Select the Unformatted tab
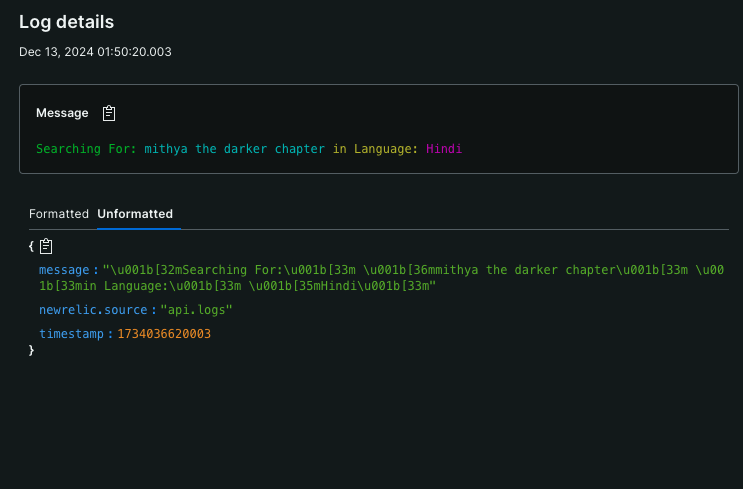 (135, 214)
